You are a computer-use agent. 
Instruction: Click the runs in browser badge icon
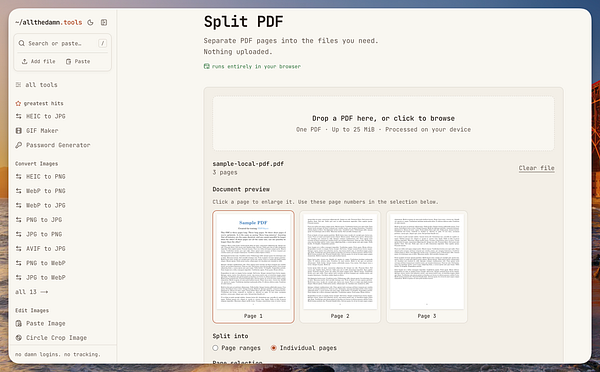pyautogui.click(x=207, y=66)
